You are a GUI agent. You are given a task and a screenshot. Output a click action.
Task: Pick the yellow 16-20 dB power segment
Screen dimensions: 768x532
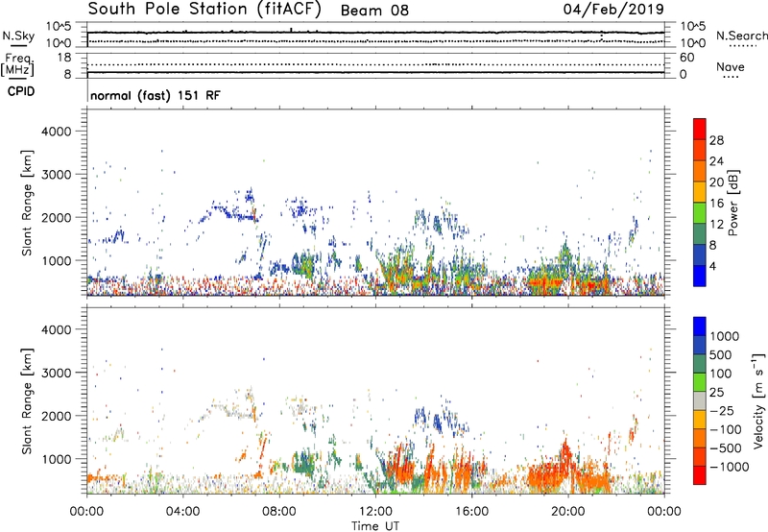click(700, 192)
